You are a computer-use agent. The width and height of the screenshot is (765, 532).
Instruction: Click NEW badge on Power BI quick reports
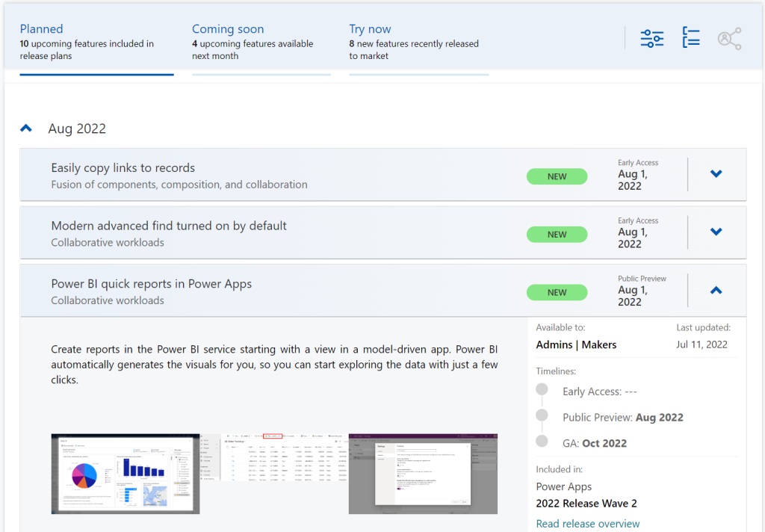click(557, 292)
